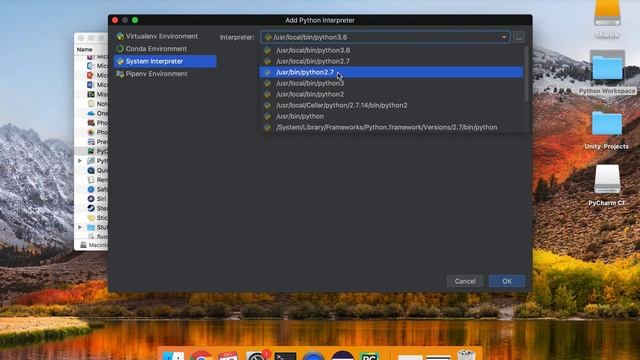This screenshot has width=640, height=360.
Task: Choose /usr/local/bin/python2.7 from the list
Action: coord(391,61)
